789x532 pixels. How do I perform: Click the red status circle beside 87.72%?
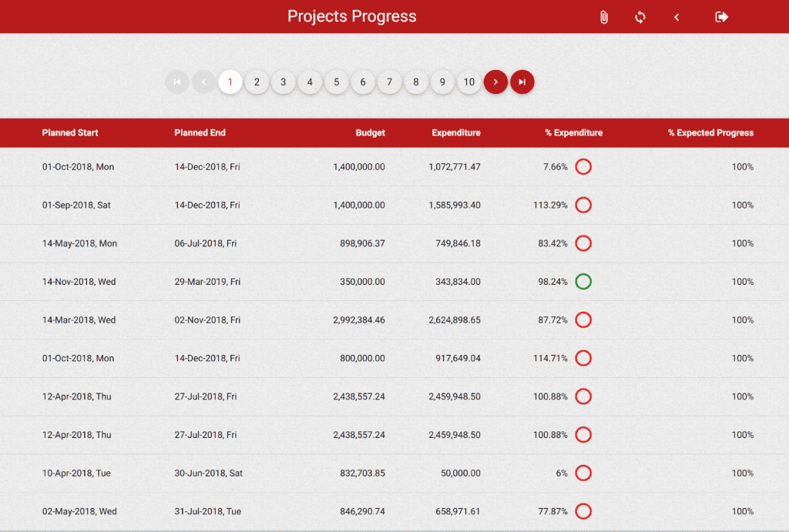point(583,320)
